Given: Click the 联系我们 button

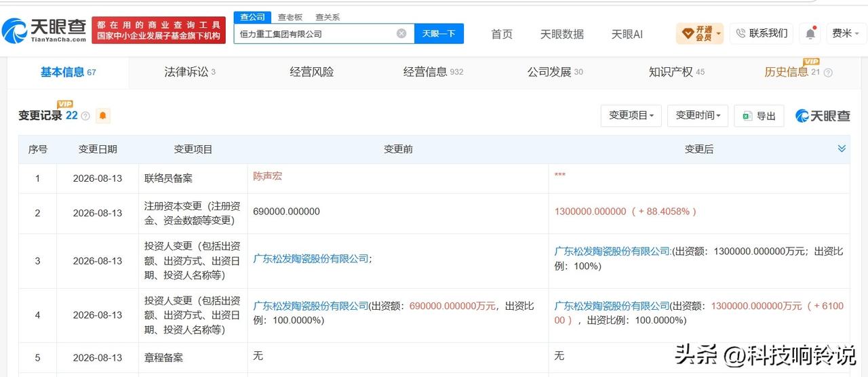Looking at the screenshot, I should (x=762, y=33).
